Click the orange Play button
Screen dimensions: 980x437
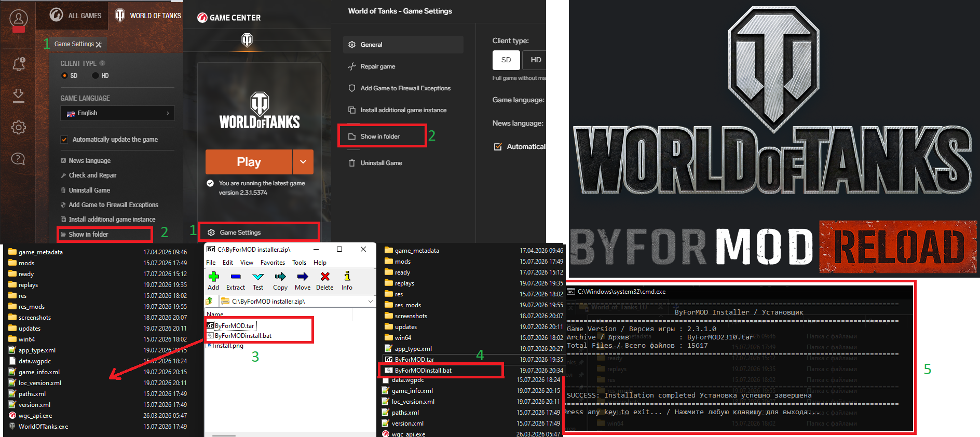point(249,162)
